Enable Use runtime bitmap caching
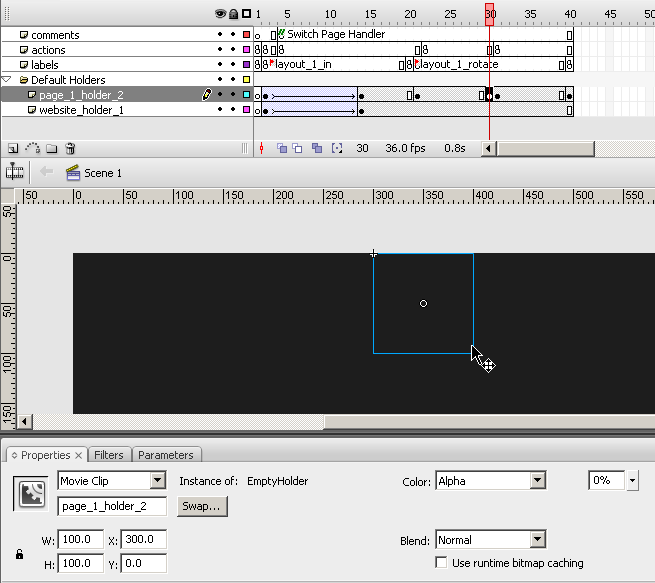Screen dimensions: 655x583 [x=442, y=563]
